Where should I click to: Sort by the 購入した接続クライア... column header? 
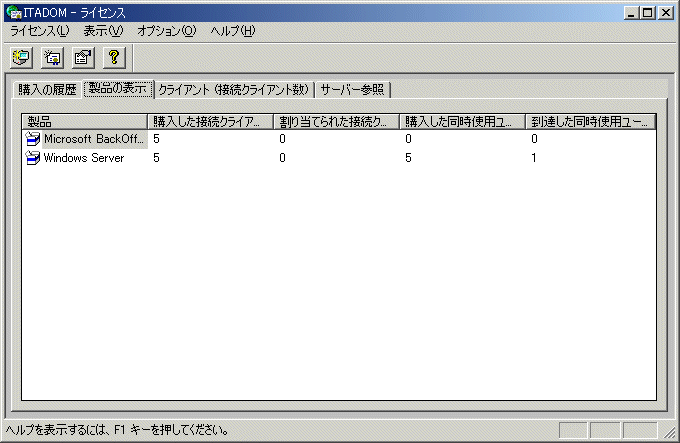coord(210,122)
